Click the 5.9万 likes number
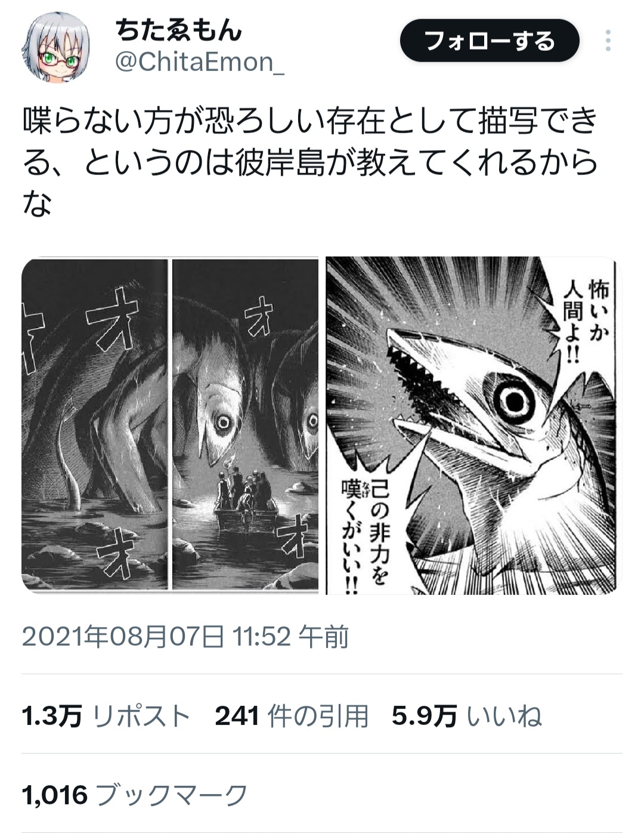The width and height of the screenshot is (644, 833). [x=425, y=716]
